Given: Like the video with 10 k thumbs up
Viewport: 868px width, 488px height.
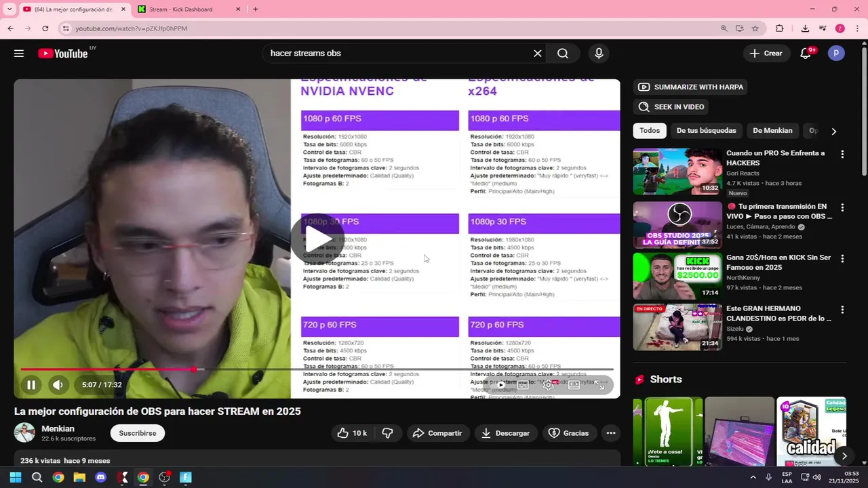Looking at the screenshot, I should coord(351,433).
